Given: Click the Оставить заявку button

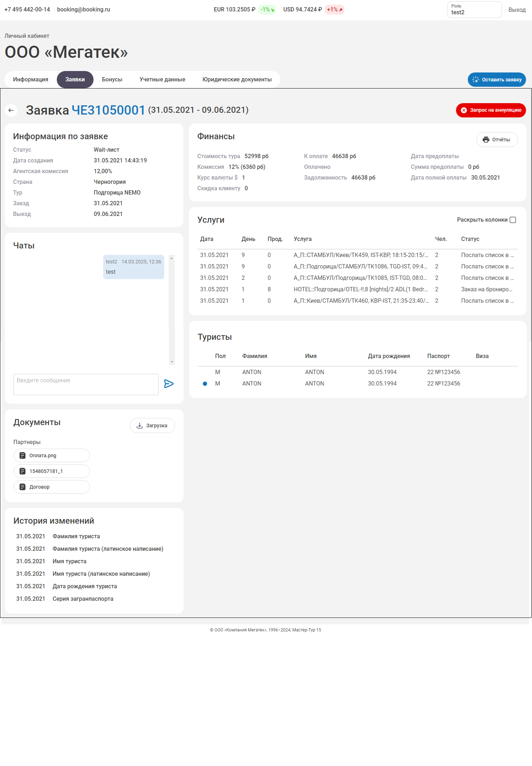Looking at the screenshot, I should (497, 80).
